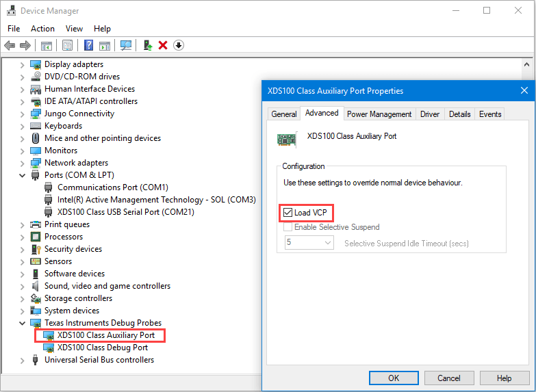Click the Network adapters category icon
Viewport: 536px width, 392px height.
36,163
